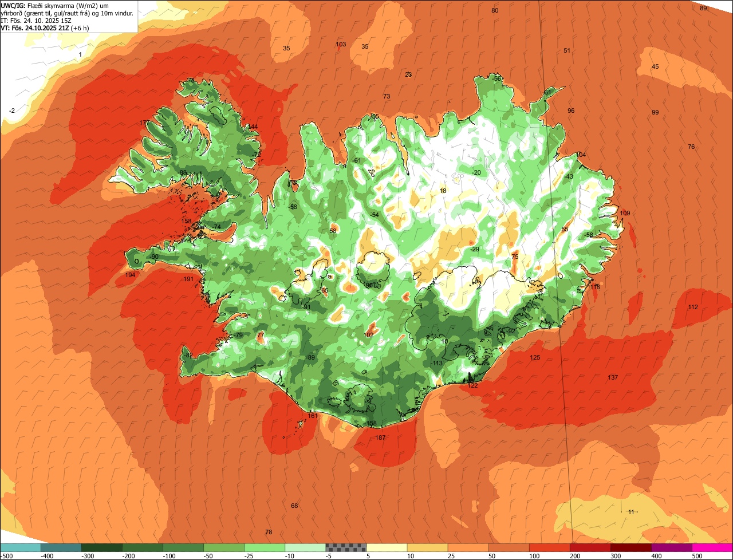Image resolution: width=733 pixels, height=560 pixels.
Task: Click the map value -43
Action: [568, 177]
